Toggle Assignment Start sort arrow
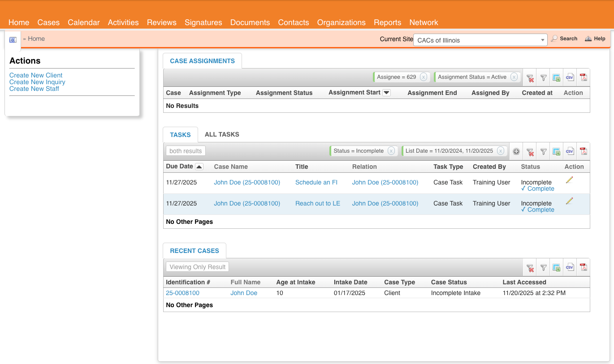This screenshot has height=364, width=614. click(386, 93)
